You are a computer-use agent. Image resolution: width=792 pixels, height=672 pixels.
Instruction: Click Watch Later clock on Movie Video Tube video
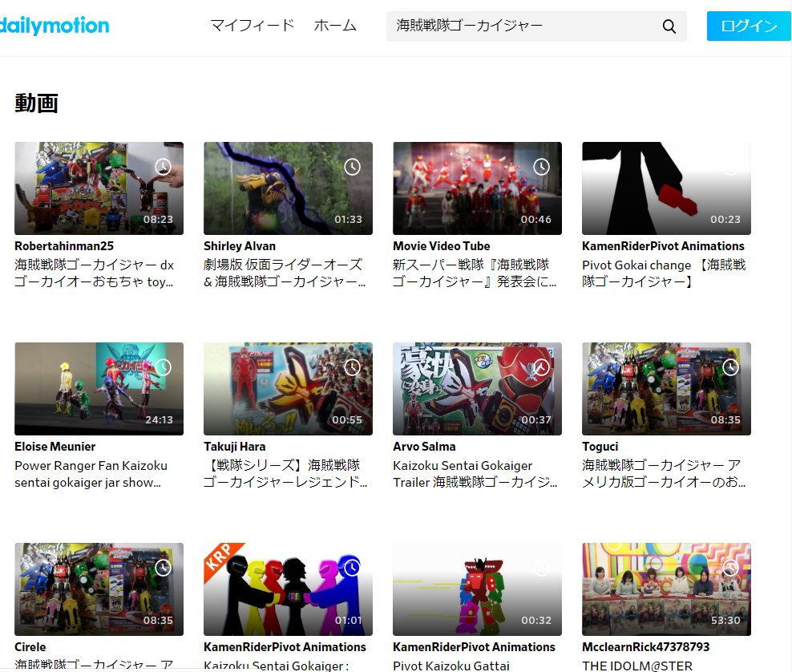pyautogui.click(x=541, y=167)
